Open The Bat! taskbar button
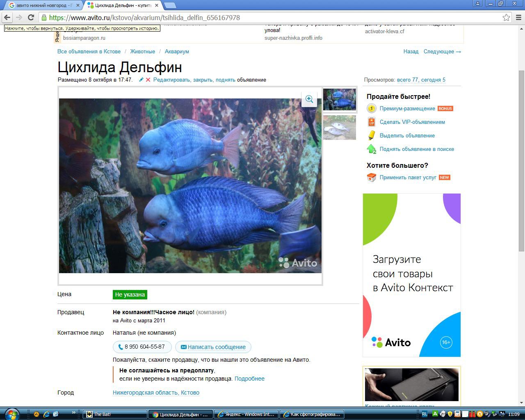525x420 pixels. [x=115, y=414]
